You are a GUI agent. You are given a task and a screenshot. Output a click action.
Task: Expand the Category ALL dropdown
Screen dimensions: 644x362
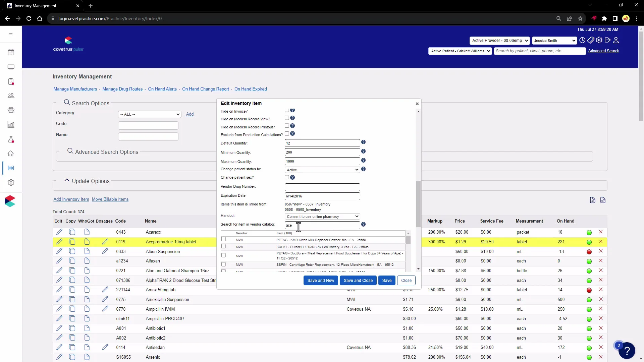point(150,114)
